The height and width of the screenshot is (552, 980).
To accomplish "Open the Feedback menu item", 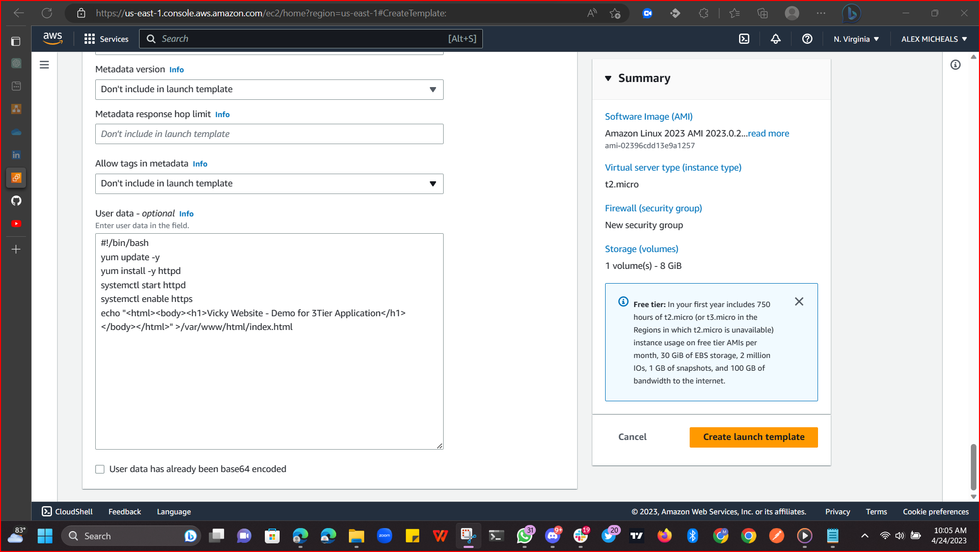I will [124, 511].
